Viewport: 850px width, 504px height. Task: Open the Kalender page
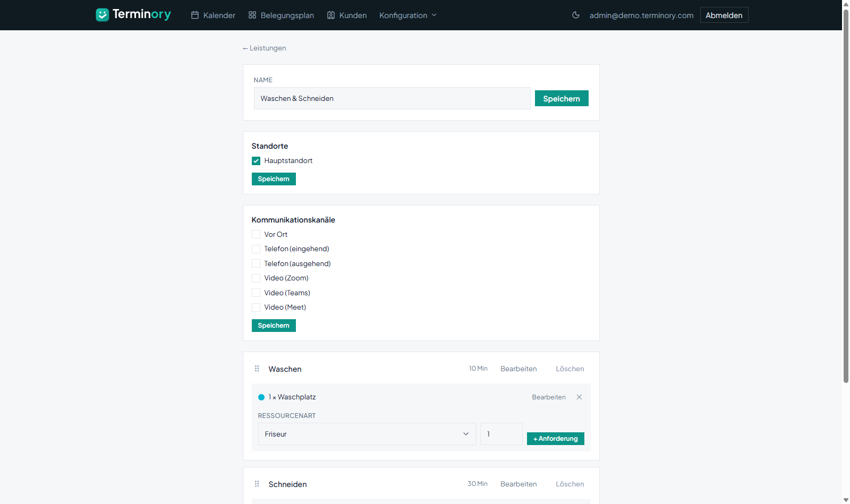(213, 15)
